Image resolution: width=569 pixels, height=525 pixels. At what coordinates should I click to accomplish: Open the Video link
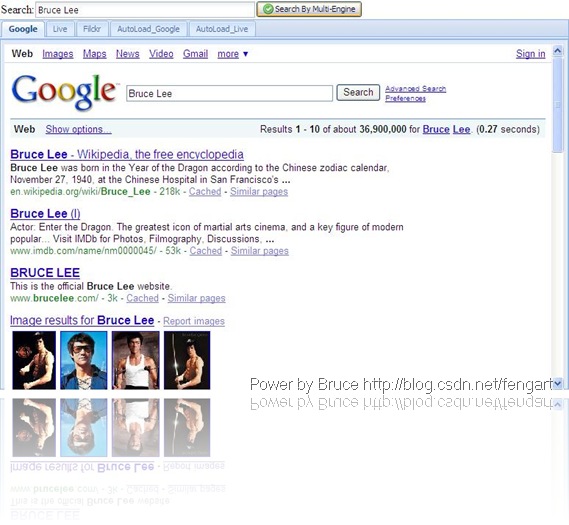click(161, 54)
